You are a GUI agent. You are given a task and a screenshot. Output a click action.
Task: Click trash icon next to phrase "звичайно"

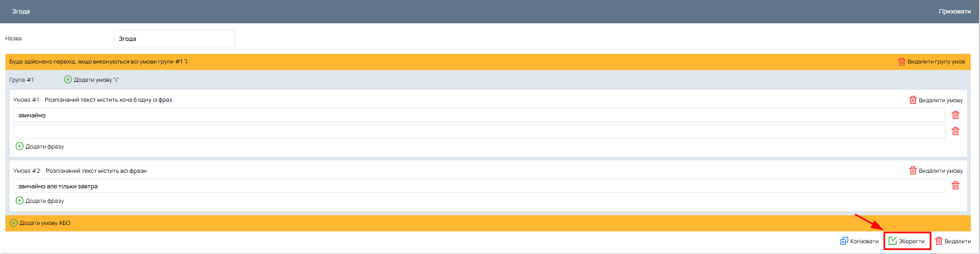tap(955, 115)
